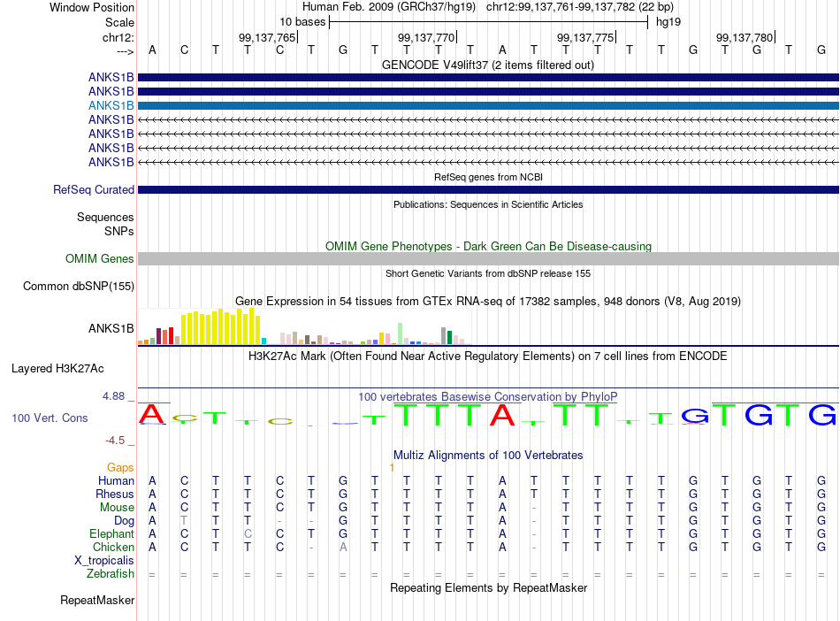Viewport: 840px width, 621px height.
Task: Click the dark-blue RefSeq Curated gene bar
Action: click(488, 189)
